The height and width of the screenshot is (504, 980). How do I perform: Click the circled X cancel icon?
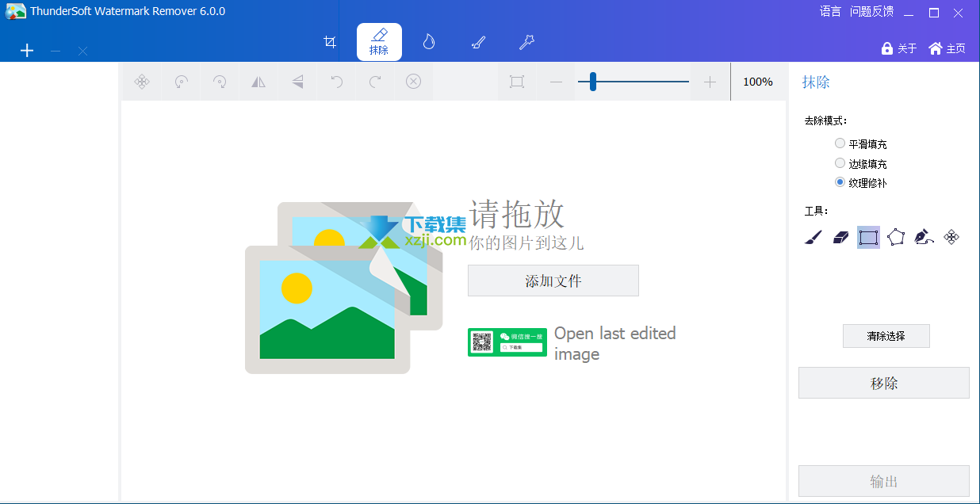[x=413, y=82]
